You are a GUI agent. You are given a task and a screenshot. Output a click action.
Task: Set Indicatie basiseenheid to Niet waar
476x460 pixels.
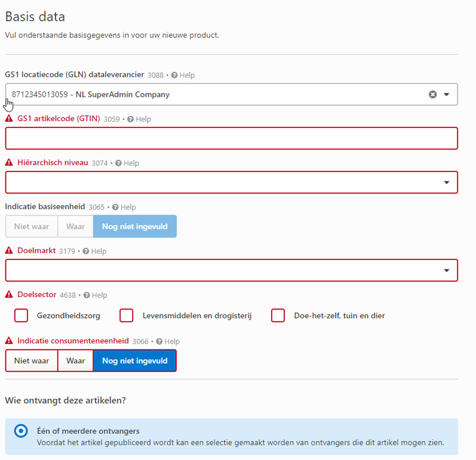point(31,226)
